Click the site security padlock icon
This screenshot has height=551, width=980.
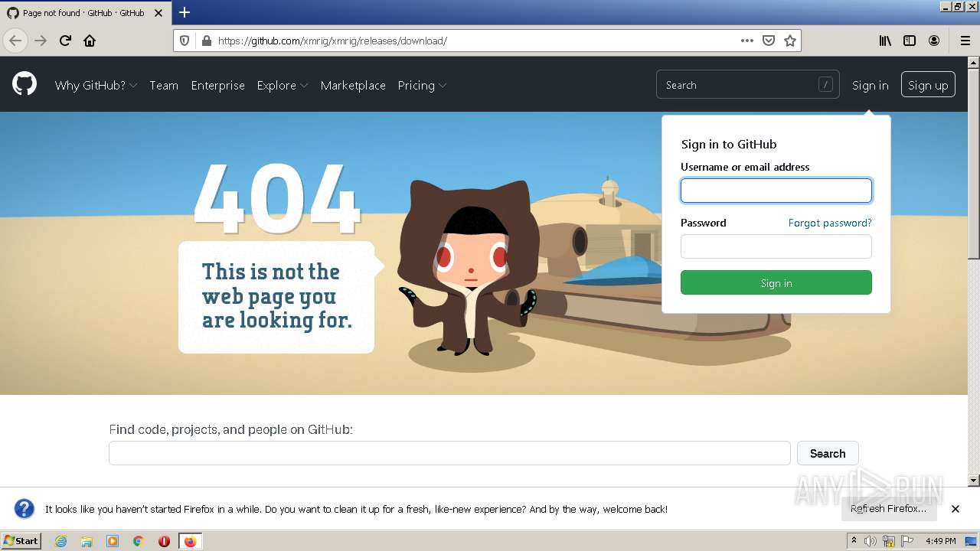coord(206,41)
